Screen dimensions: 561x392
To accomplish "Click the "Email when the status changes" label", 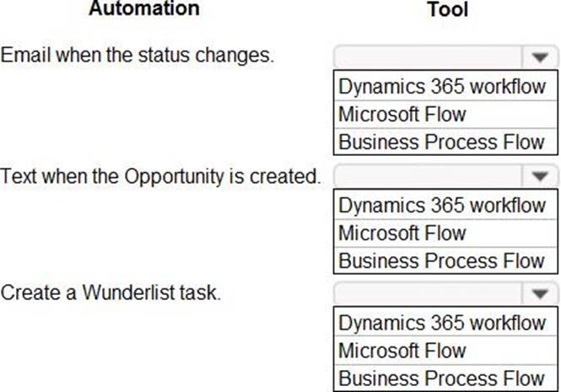I will 138,57.
